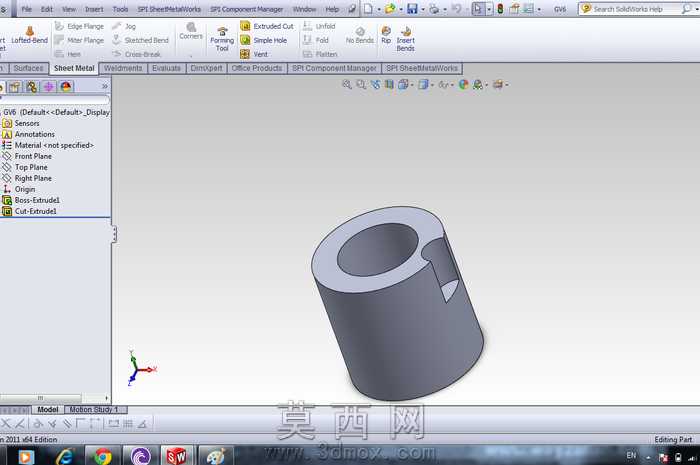
Task: Open the File menu
Action: point(27,9)
